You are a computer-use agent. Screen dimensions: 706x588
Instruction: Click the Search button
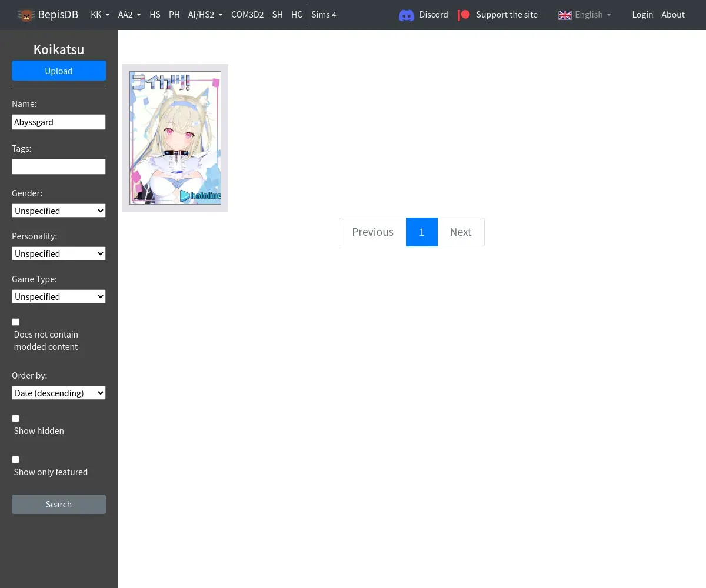click(59, 504)
